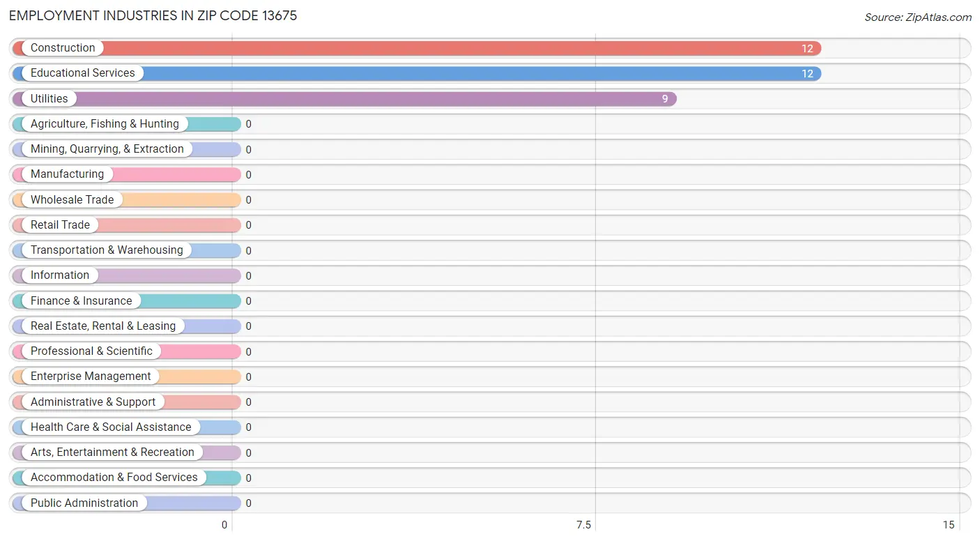
Task: Click Enterprise Management label
Action: [x=91, y=376]
